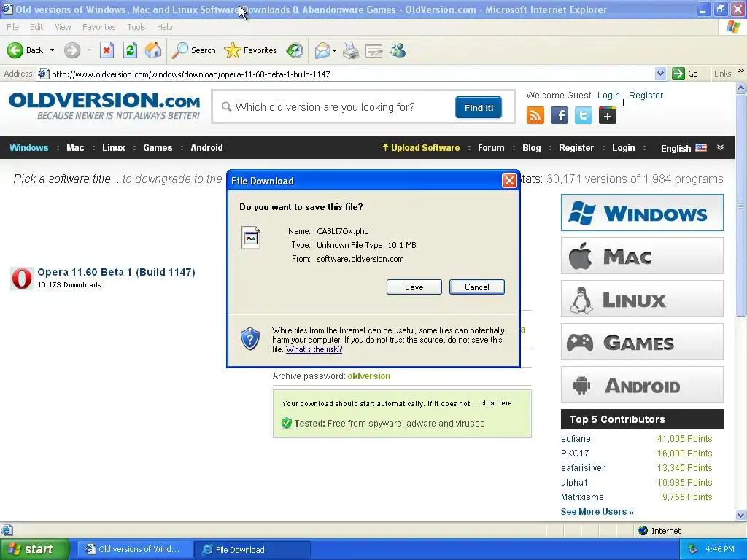Click the page icon in address bar
747x560 pixels.
coord(43,74)
